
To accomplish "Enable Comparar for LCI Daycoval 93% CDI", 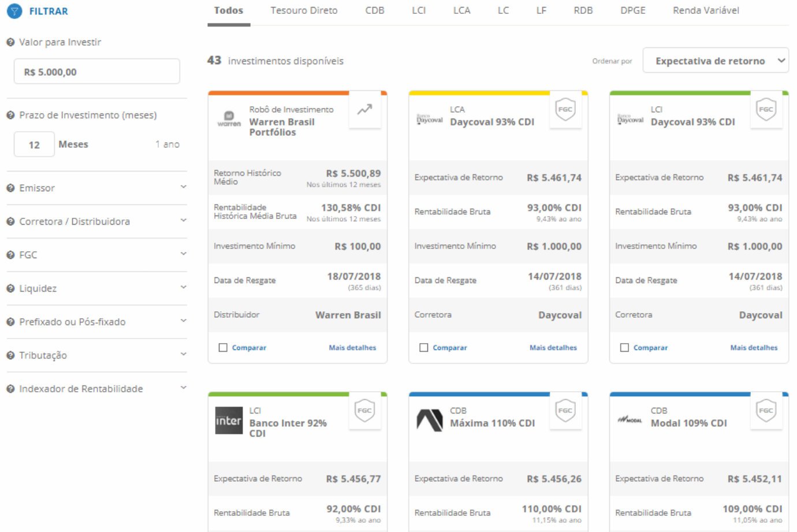I will pyautogui.click(x=624, y=348).
